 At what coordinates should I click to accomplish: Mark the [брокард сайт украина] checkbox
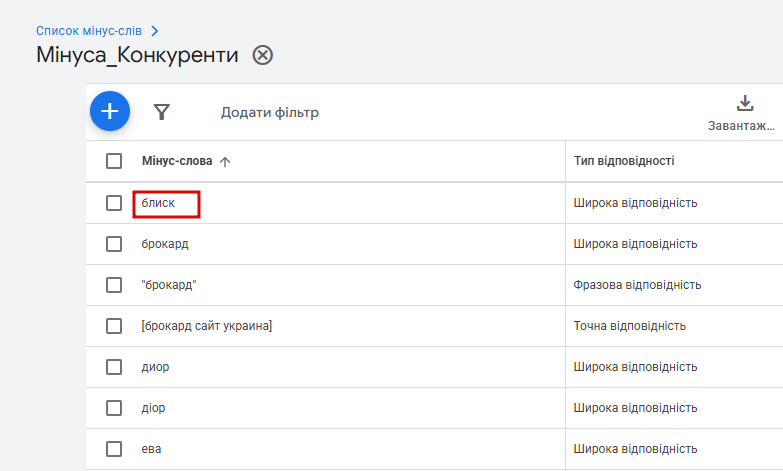click(x=114, y=326)
